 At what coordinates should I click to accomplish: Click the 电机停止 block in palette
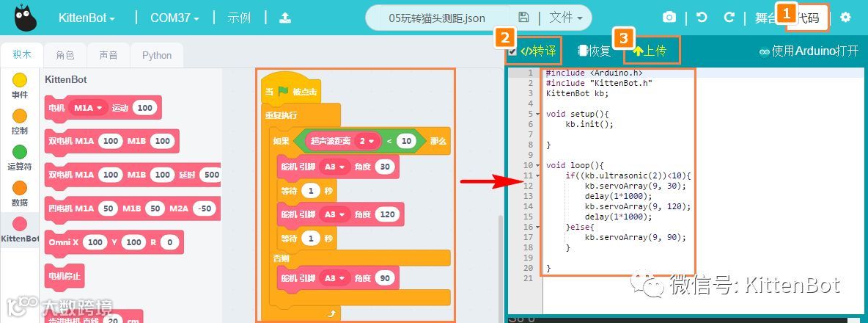(65, 275)
